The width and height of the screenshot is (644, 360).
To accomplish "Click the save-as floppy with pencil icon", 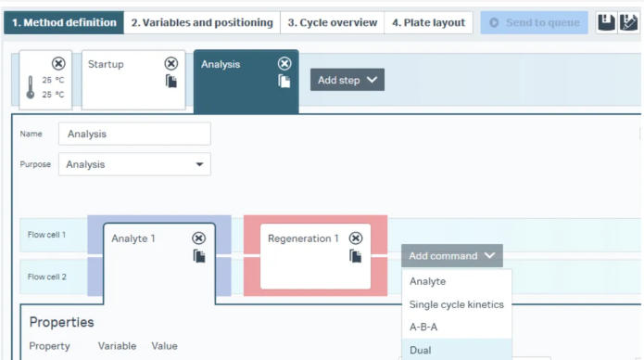I will coord(628,22).
